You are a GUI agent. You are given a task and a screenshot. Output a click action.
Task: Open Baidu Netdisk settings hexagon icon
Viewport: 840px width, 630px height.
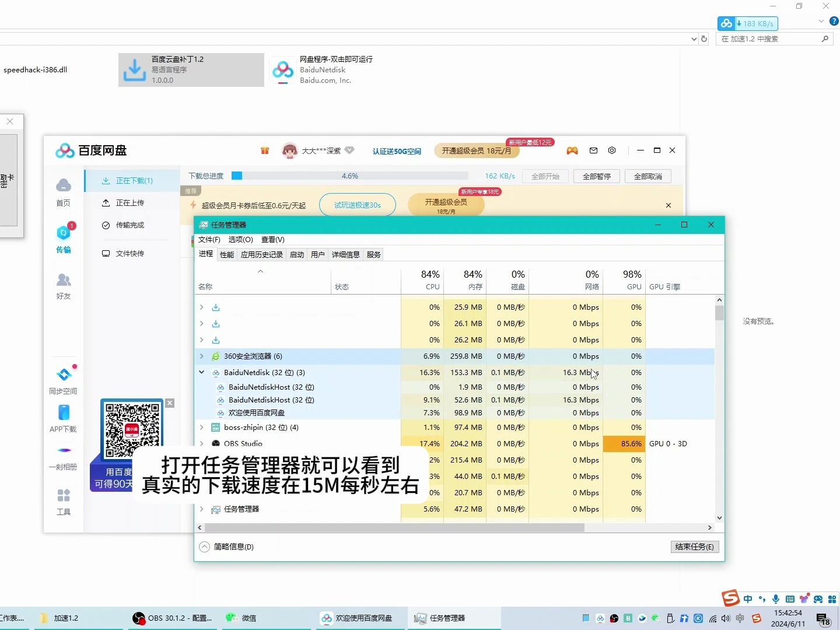[x=612, y=150]
